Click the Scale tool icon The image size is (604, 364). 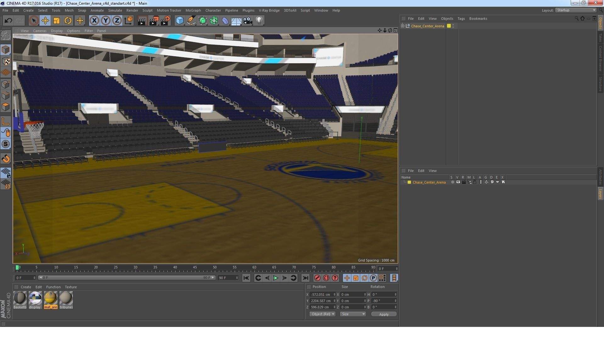57,21
